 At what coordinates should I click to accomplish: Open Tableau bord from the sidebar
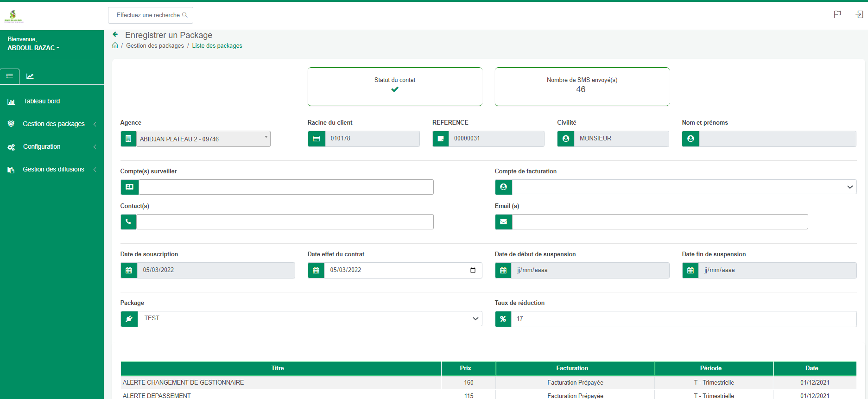point(41,101)
